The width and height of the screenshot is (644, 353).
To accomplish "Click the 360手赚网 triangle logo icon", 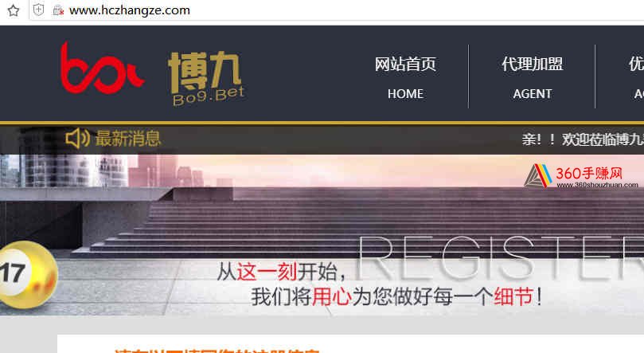I will coord(538,176).
